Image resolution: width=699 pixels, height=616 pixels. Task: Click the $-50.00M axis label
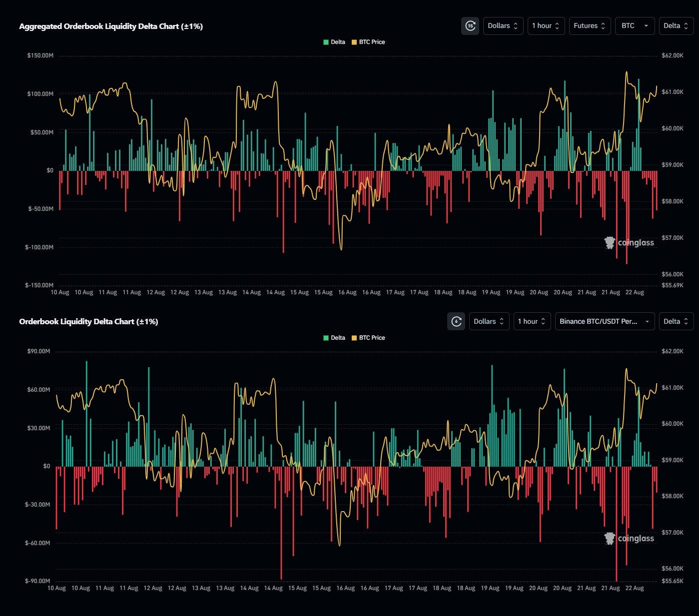click(41, 209)
